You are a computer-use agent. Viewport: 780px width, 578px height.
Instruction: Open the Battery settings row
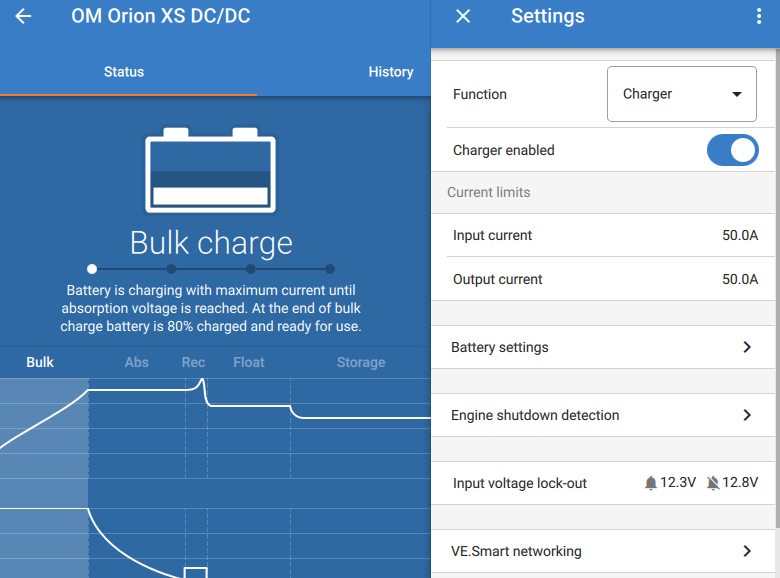click(x=603, y=347)
